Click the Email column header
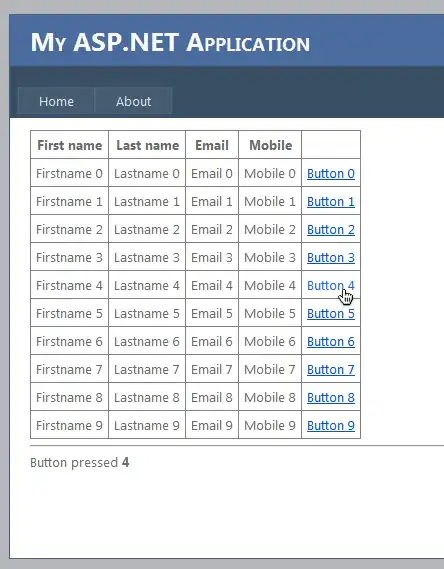Screen dimensions: 444x569 212,145
